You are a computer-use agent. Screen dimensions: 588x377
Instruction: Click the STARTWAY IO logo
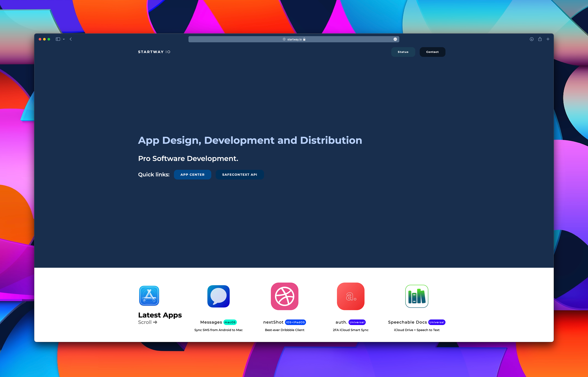(x=154, y=52)
